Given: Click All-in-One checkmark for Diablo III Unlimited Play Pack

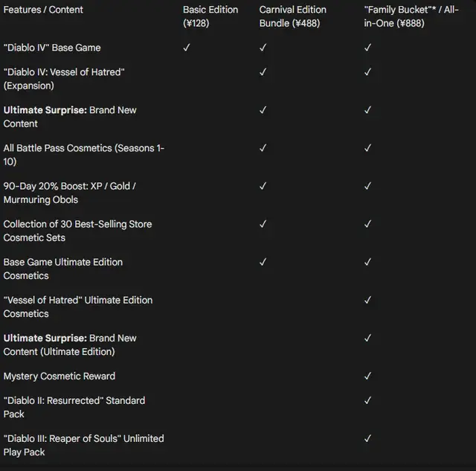Looking at the screenshot, I should point(367,439).
